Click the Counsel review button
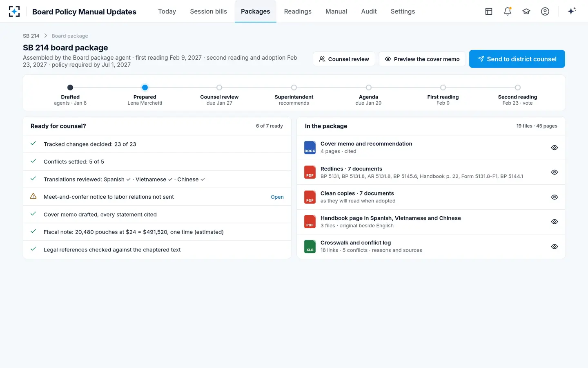The width and height of the screenshot is (588, 368). (344, 59)
